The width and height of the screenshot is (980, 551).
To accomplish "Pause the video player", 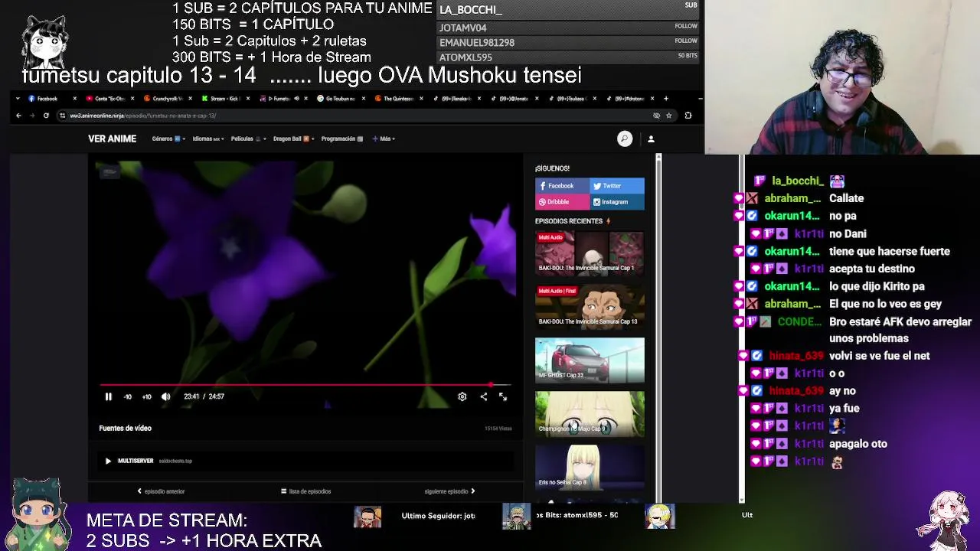I will pyautogui.click(x=108, y=396).
